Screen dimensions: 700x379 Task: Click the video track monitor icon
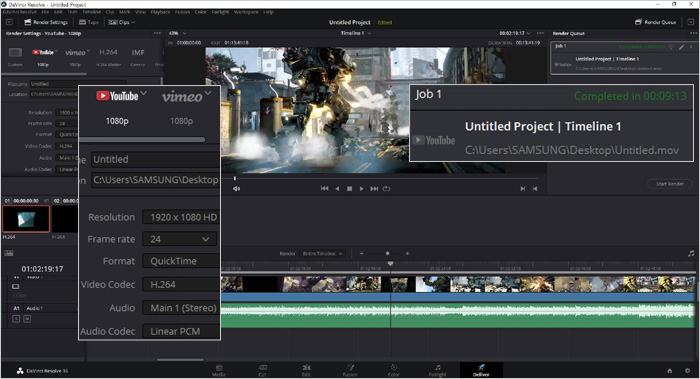(16, 287)
